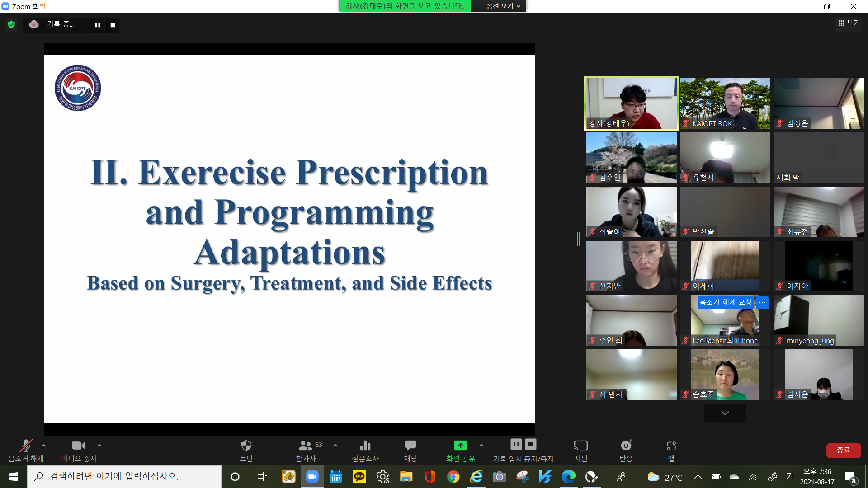This screenshot has width=868, height=488.
Task: Select the 세희 박 participant tile
Action: click(819, 158)
